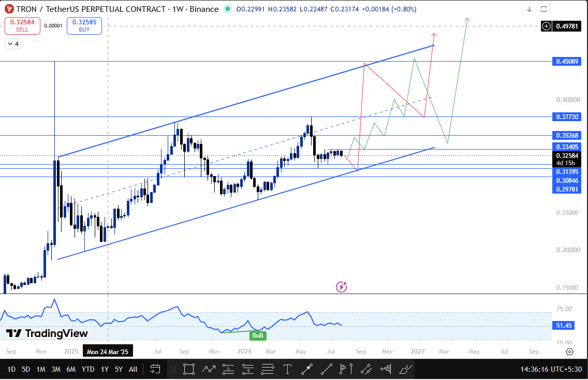This screenshot has width=588, height=380.
Task: Click the 0.35268 horizontal line price label
Action: point(567,136)
